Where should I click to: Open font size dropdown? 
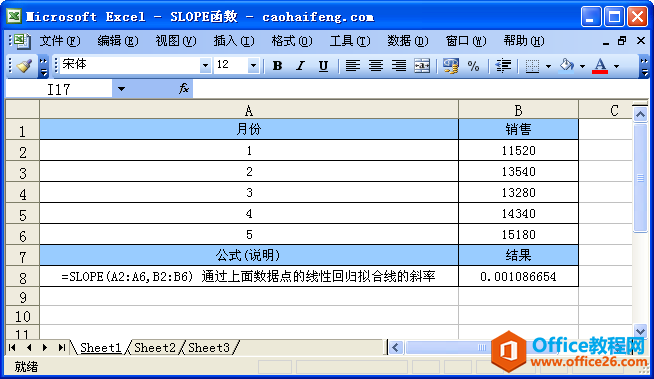[x=253, y=65]
